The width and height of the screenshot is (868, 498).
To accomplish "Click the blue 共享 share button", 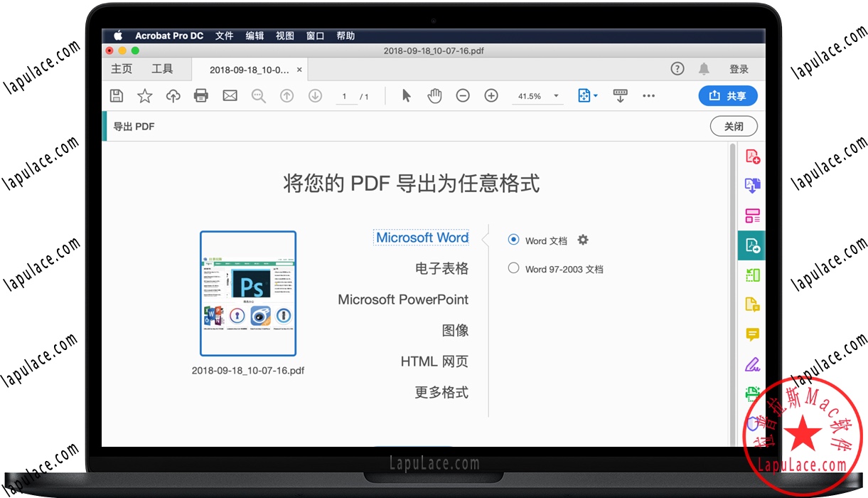I will 728,95.
